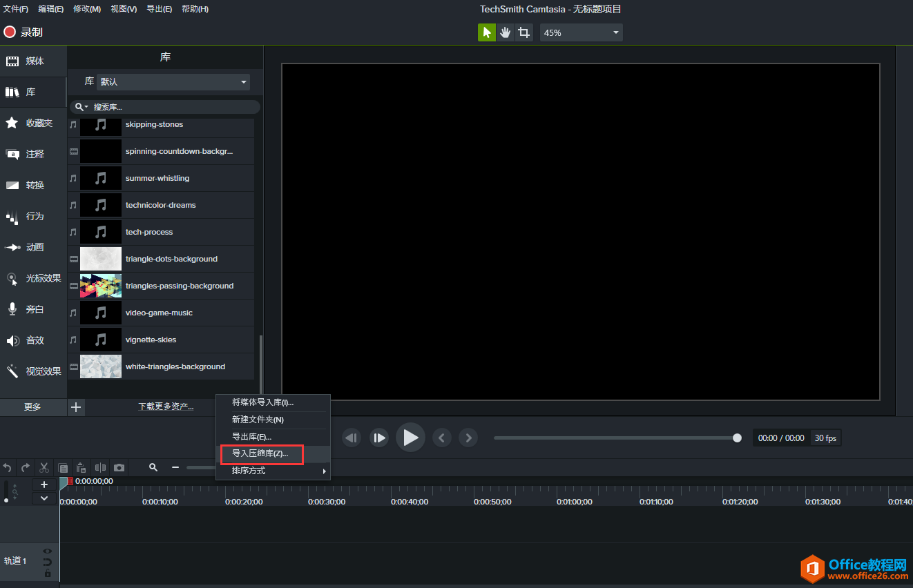Open the 默认 library selection dropdown
This screenshot has width=913, height=588.
(174, 81)
